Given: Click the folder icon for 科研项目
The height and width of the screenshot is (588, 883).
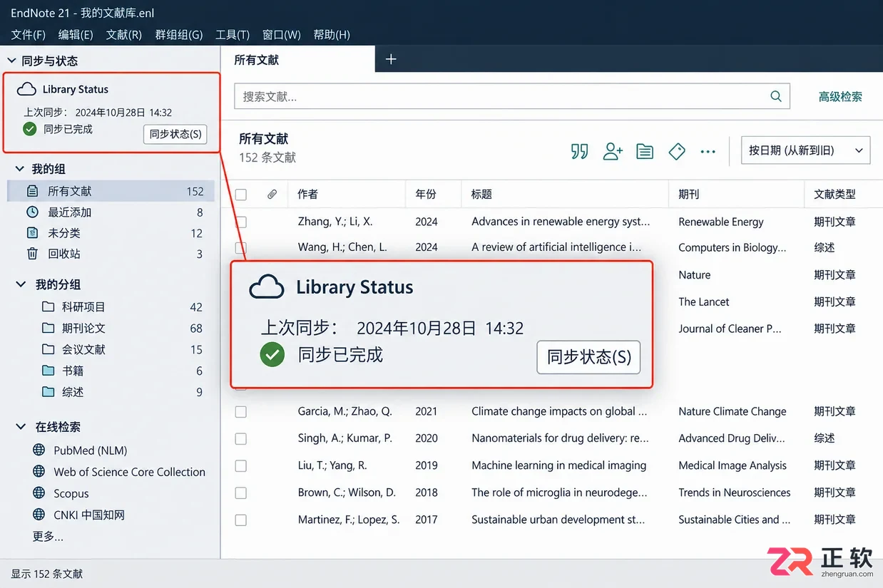Looking at the screenshot, I should point(48,306).
